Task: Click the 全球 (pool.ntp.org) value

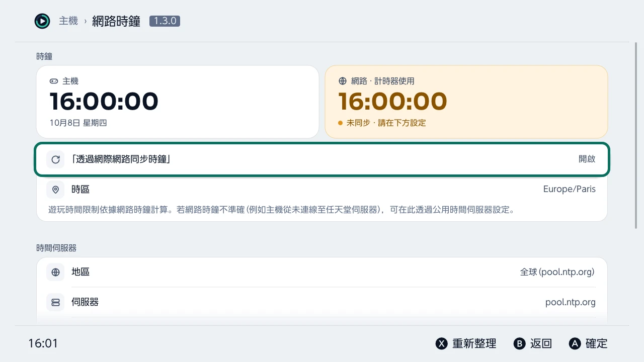Action: 557,272
